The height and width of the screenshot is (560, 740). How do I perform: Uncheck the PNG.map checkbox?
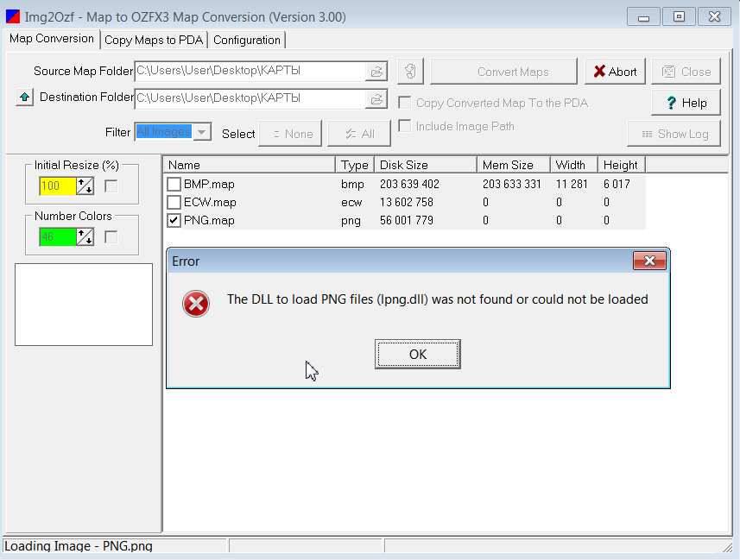click(x=174, y=220)
